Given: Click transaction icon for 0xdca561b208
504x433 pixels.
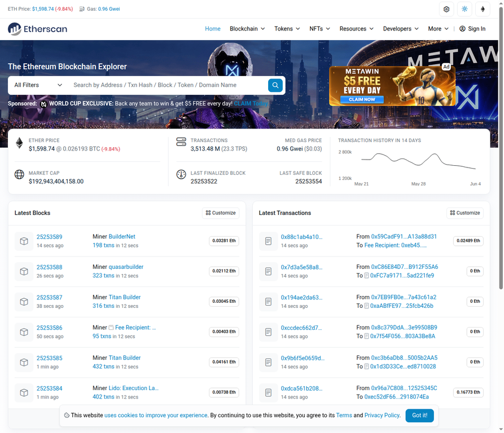Looking at the screenshot, I should tap(269, 392).
